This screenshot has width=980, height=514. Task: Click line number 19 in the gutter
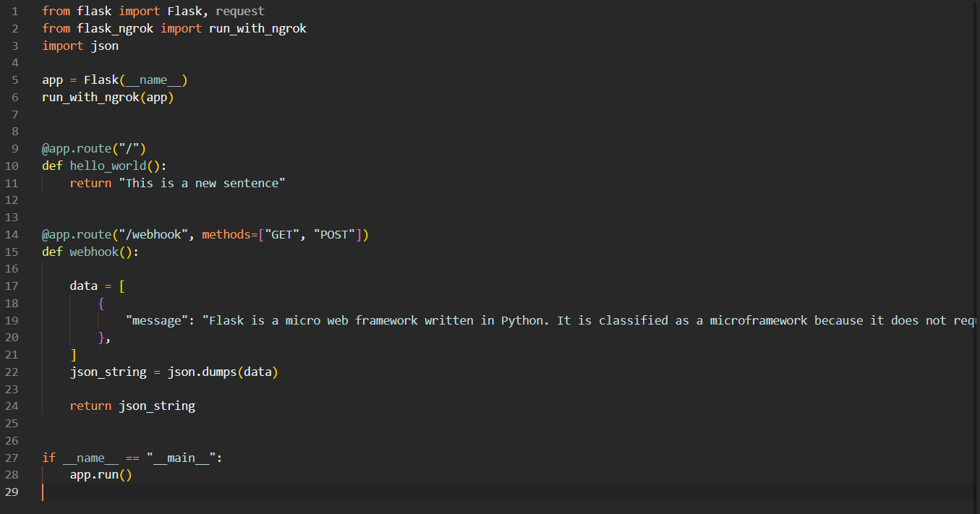[12, 320]
